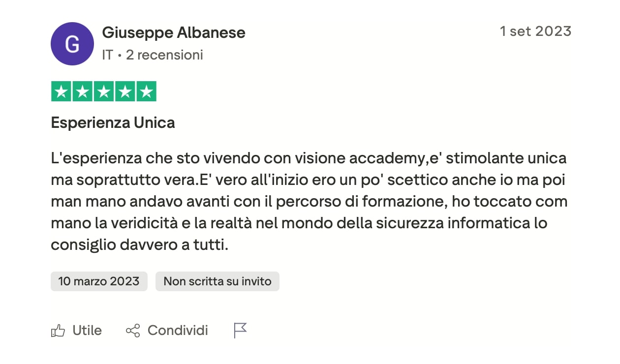
Task: Click the 'Esperienza Unica' review title
Action: click(113, 122)
